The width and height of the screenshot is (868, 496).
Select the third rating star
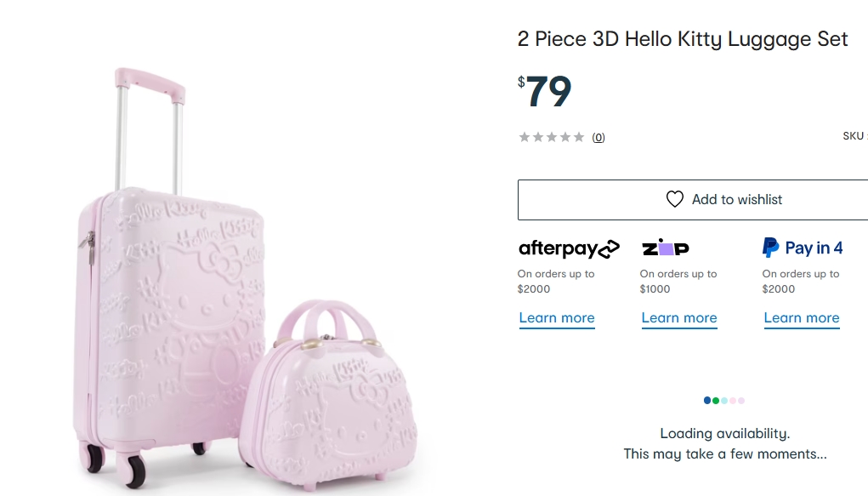point(552,137)
